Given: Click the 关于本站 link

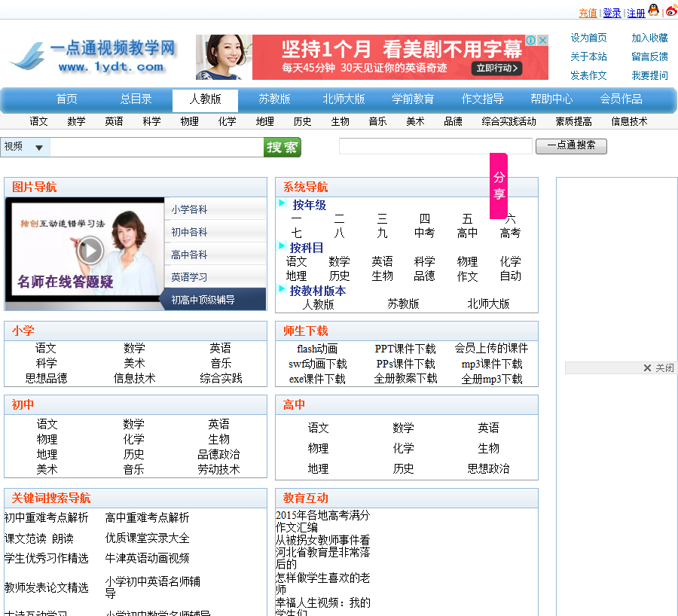Looking at the screenshot, I should (588, 56).
